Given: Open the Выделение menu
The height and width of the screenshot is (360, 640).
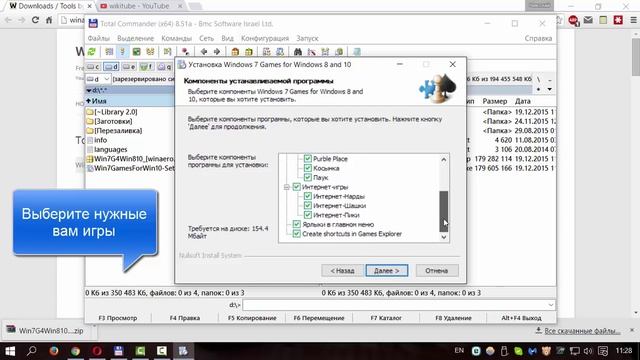Looking at the screenshot, I should pos(136,38).
